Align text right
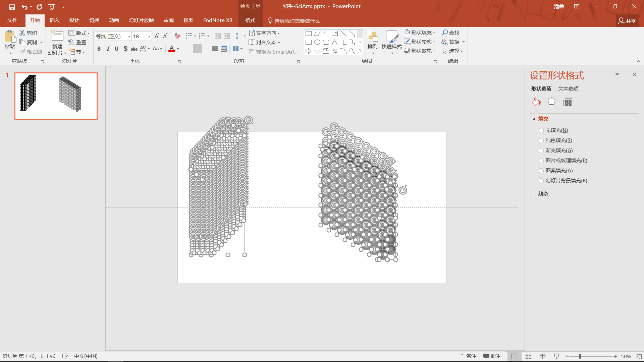The height and width of the screenshot is (362, 644). coord(206,49)
